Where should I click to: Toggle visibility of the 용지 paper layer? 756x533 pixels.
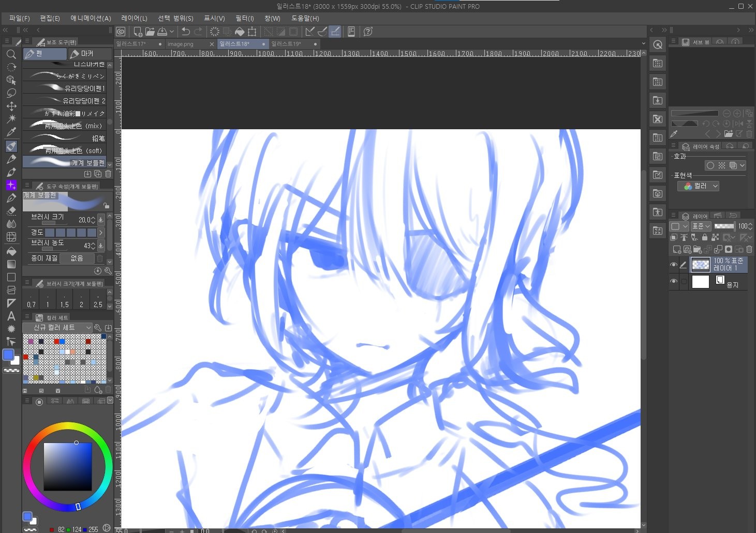673,281
